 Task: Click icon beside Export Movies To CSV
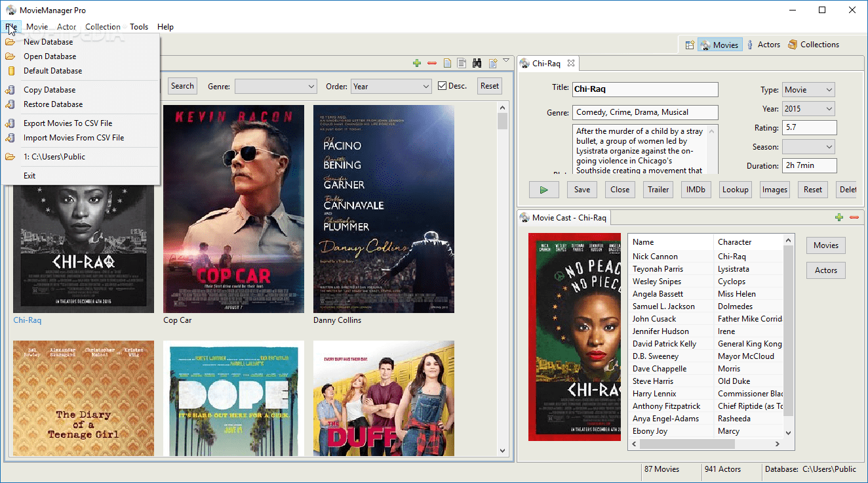click(x=10, y=123)
